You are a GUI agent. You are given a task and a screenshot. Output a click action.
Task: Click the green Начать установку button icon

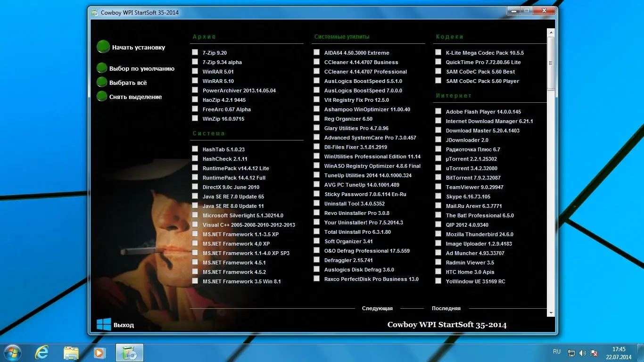[x=103, y=47]
